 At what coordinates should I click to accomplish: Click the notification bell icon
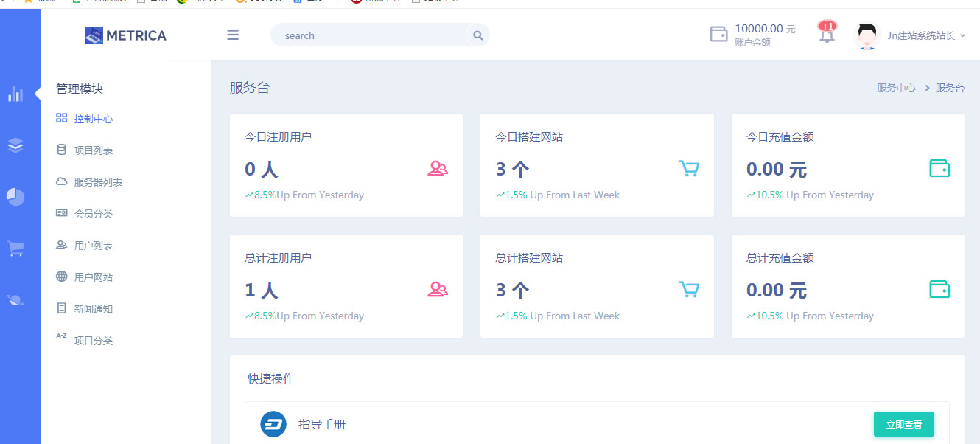pyautogui.click(x=827, y=35)
